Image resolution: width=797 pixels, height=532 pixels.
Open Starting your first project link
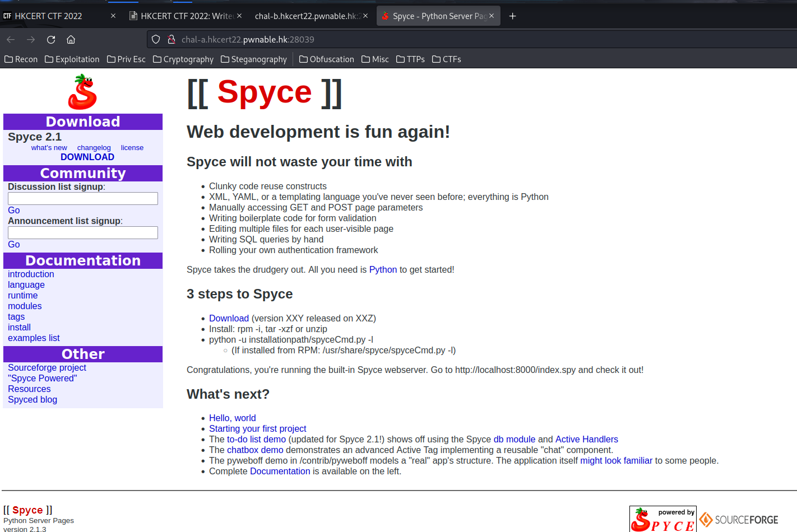[257, 429]
